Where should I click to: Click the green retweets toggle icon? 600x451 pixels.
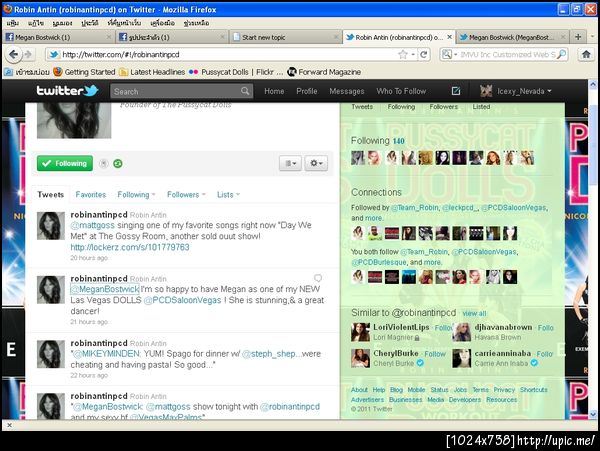tap(118, 164)
